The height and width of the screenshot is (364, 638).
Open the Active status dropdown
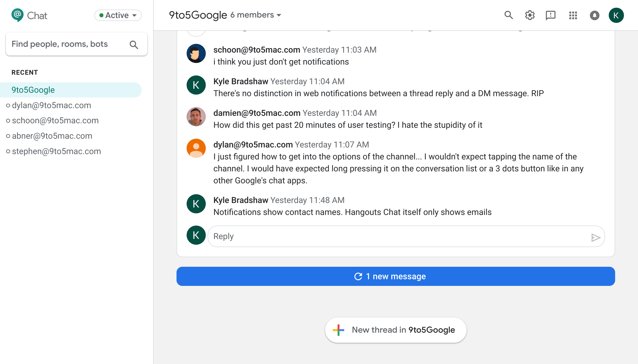pos(118,15)
